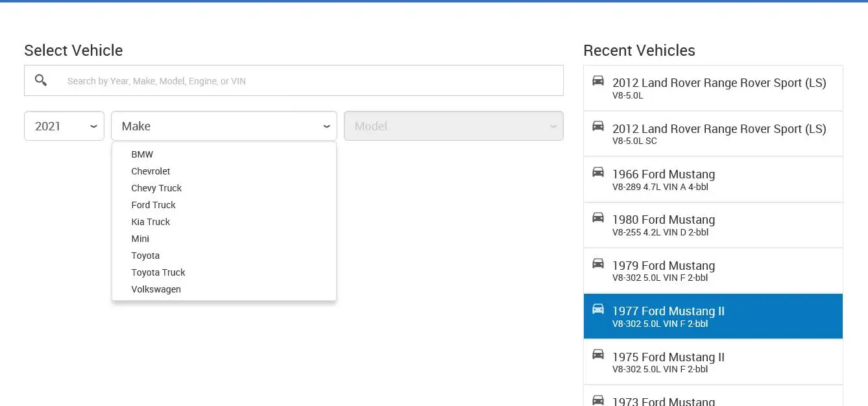Screen dimensions: 868x406
Task: Click the magnifier search icon
Action: [41, 80]
